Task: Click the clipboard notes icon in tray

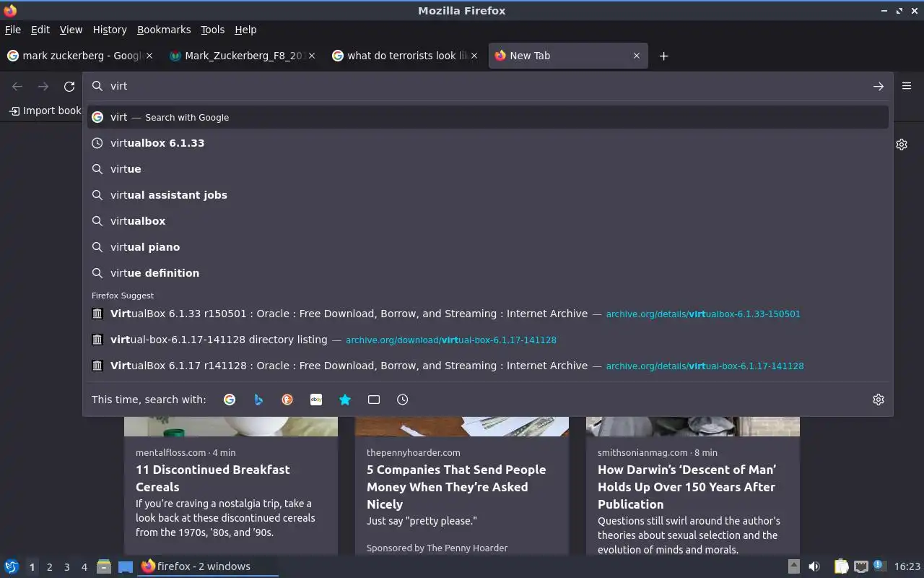Action: pyautogui.click(x=841, y=566)
